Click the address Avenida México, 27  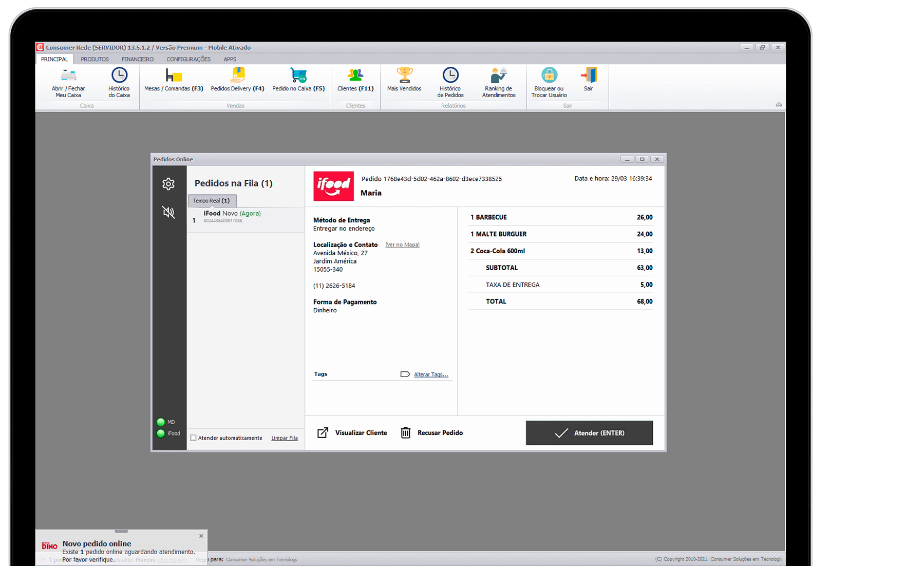(341, 253)
